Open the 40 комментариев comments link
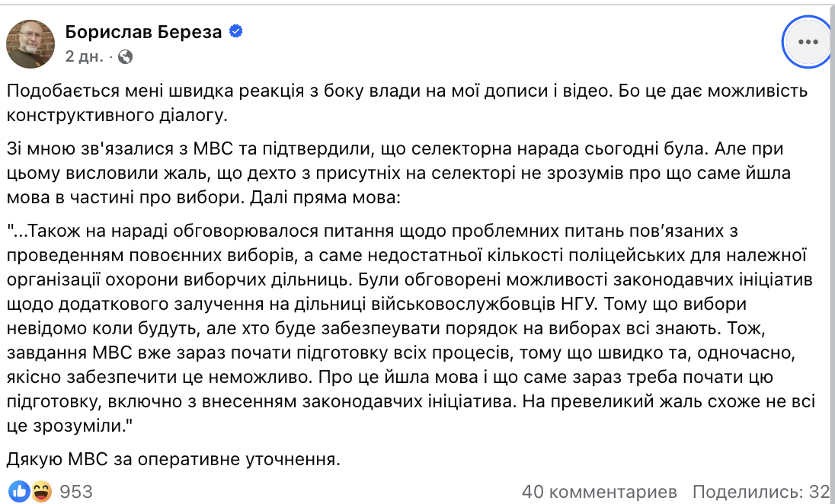 click(600, 491)
